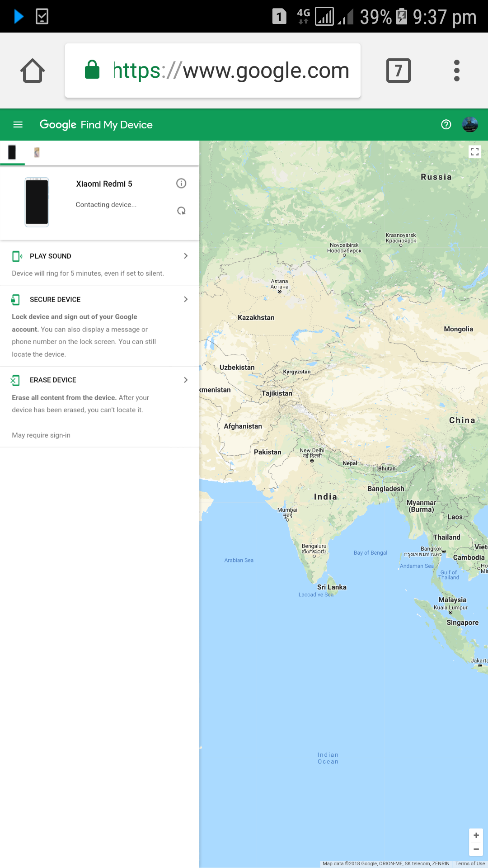The image size is (488, 868).
Task: Open the hamburger navigation menu
Action: pos(18,124)
